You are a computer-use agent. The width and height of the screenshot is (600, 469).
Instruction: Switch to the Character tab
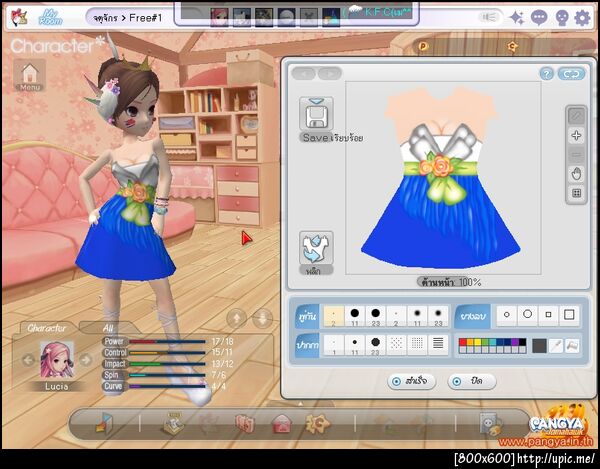(x=47, y=328)
